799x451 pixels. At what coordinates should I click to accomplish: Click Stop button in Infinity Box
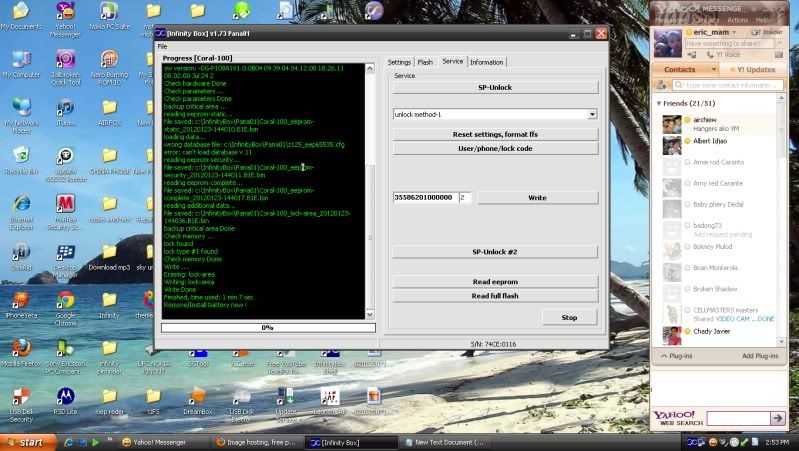(x=569, y=317)
